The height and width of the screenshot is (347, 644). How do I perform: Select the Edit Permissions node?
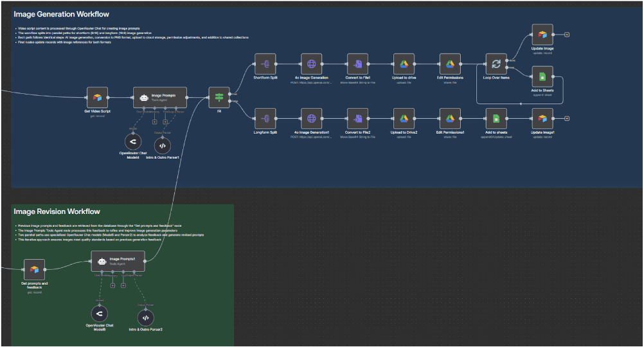click(x=450, y=64)
